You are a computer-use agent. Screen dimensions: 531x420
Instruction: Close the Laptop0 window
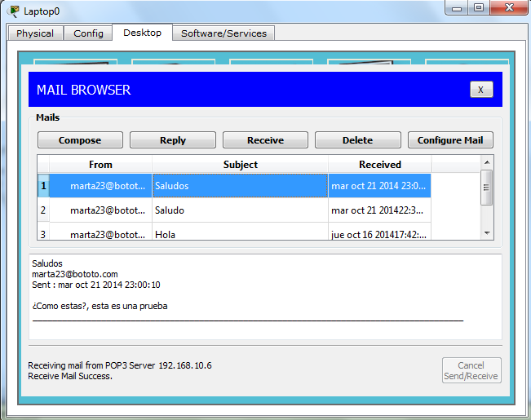coord(509,8)
